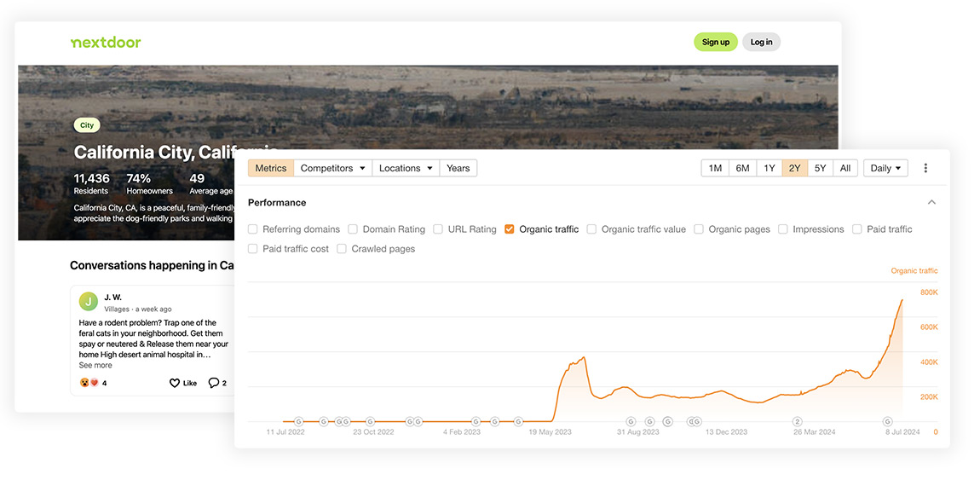Collapse the Performance section chevron
This screenshot has width=980, height=480.
pyautogui.click(x=932, y=203)
